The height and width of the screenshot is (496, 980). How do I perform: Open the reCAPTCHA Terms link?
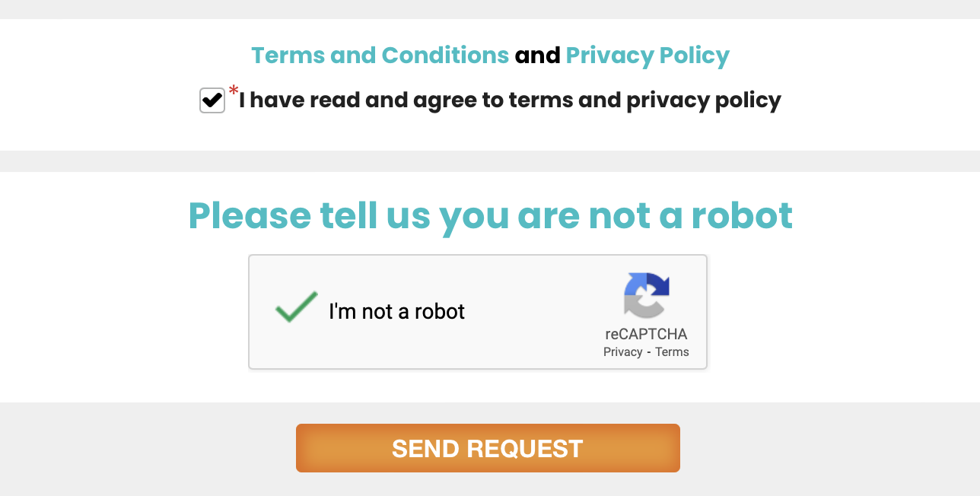(x=672, y=351)
